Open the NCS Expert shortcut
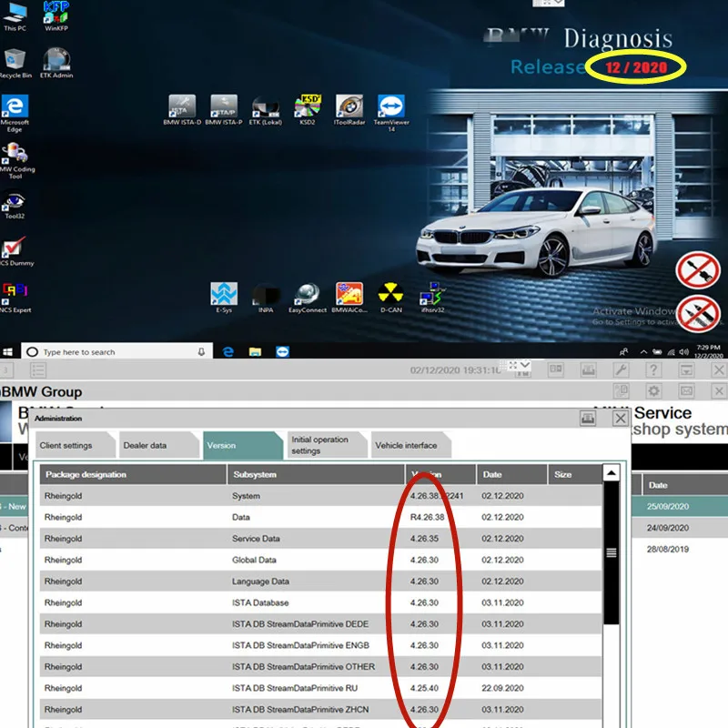 (15, 298)
